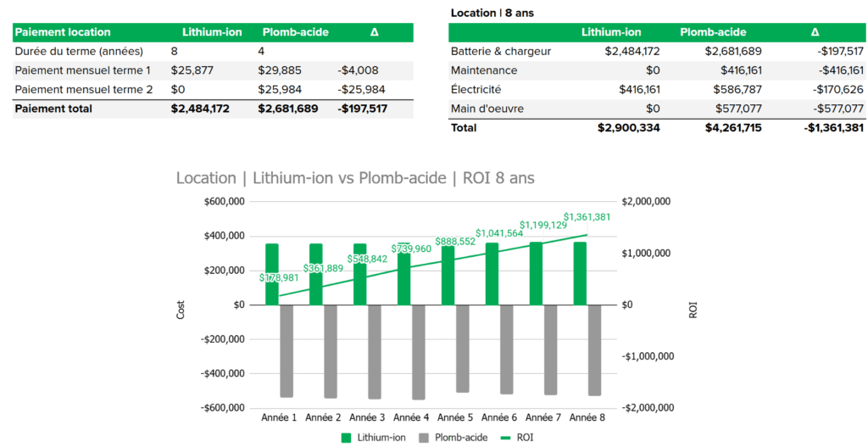This screenshot has width=868, height=447.
Task: Select the Batterie & chargeur row label
Action: coord(501,52)
